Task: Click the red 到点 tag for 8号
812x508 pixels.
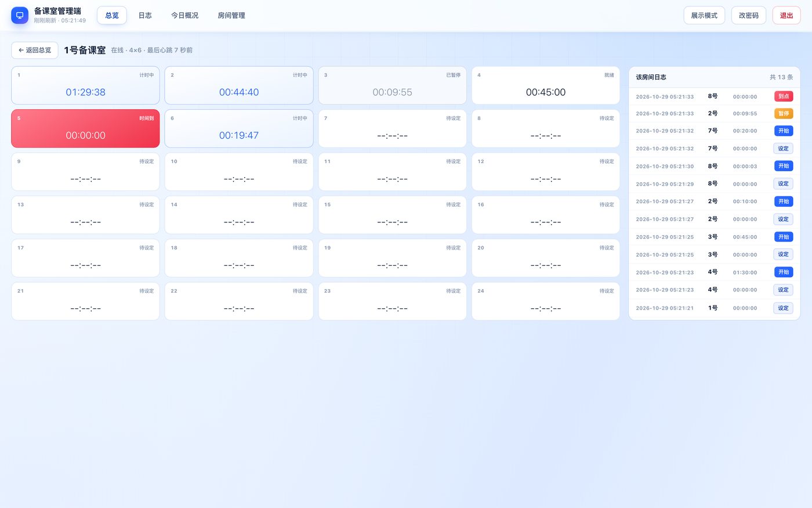Action: 784,96
